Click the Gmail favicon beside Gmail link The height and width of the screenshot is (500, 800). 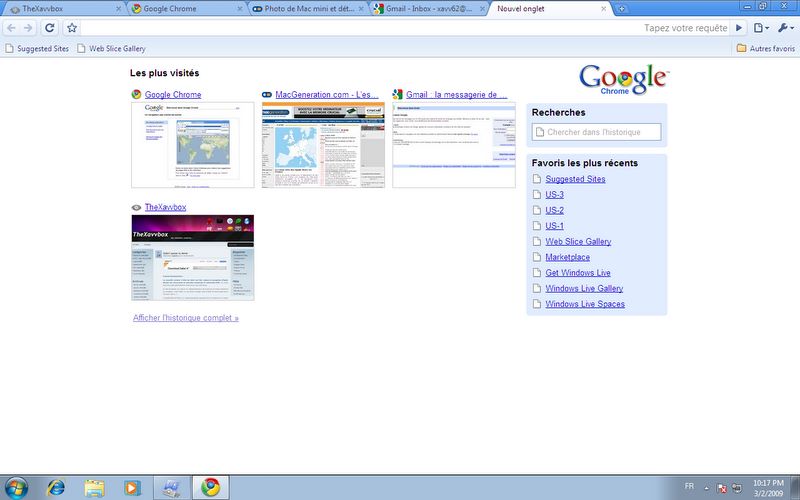397,94
